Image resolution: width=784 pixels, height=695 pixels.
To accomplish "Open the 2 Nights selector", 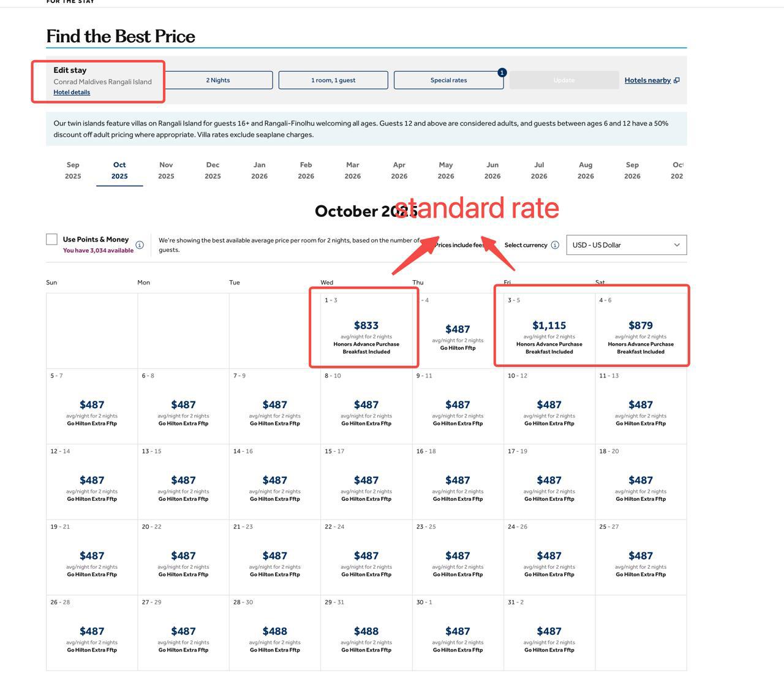I will 218,80.
